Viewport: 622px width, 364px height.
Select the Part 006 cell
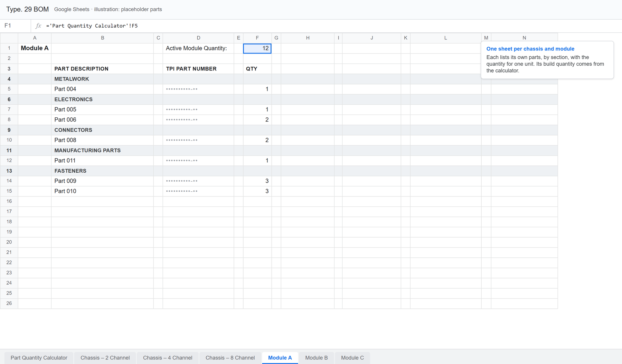(102, 120)
